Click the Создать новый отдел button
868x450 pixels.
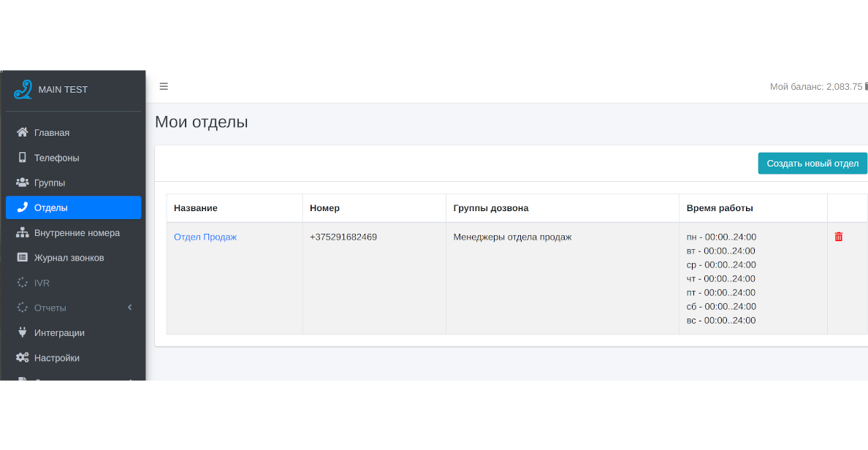point(812,163)
